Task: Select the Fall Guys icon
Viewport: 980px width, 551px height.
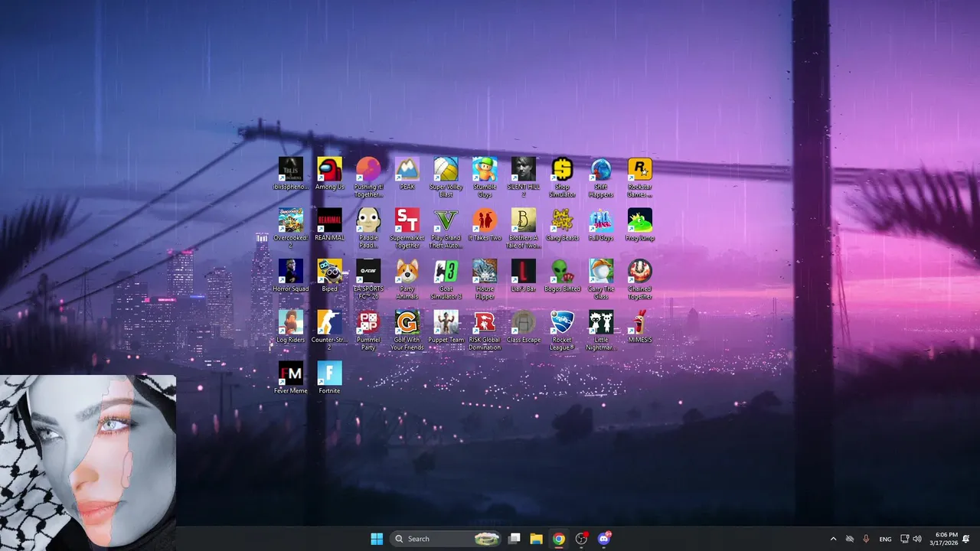Action: [601, 225]
